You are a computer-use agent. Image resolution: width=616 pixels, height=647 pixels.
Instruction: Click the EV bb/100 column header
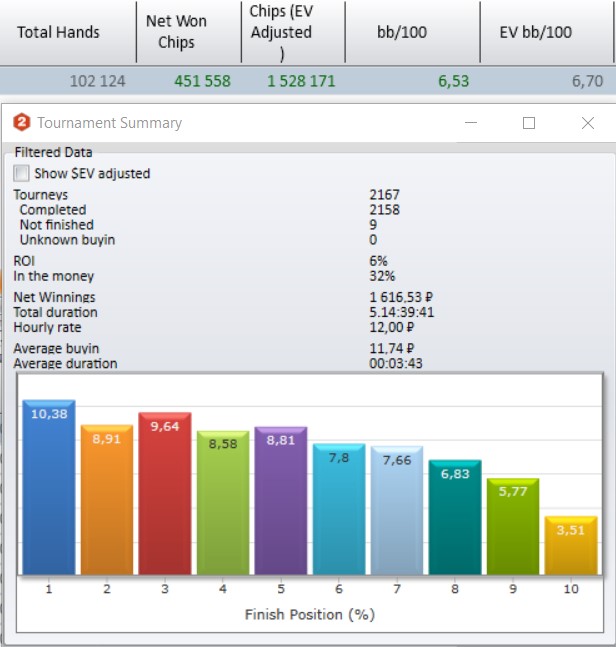(547, 32)
